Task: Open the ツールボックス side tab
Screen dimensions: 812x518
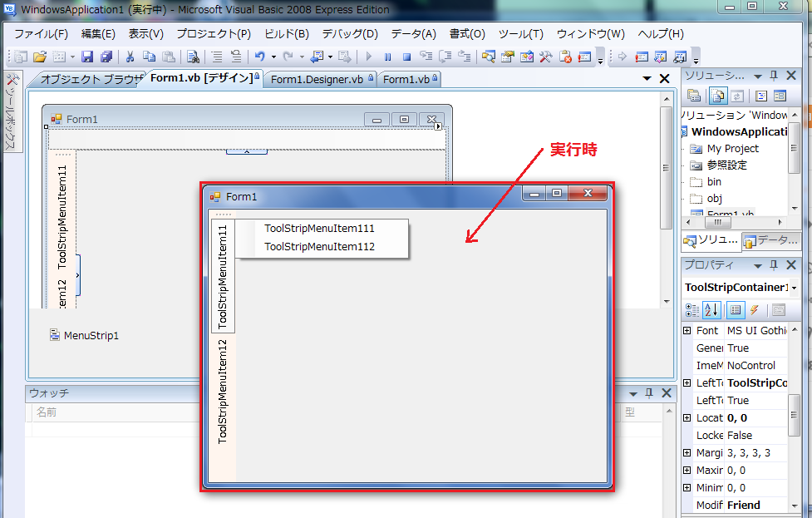Action: coord(12,111)
